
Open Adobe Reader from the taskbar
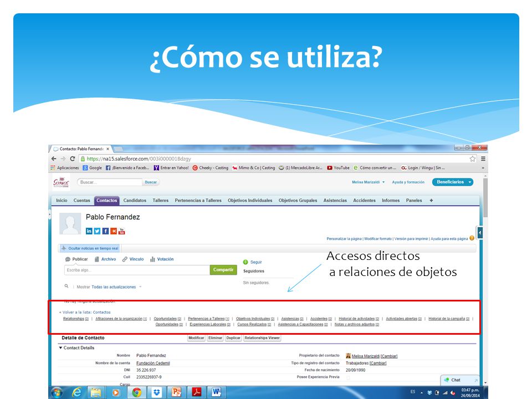(196, 392)
